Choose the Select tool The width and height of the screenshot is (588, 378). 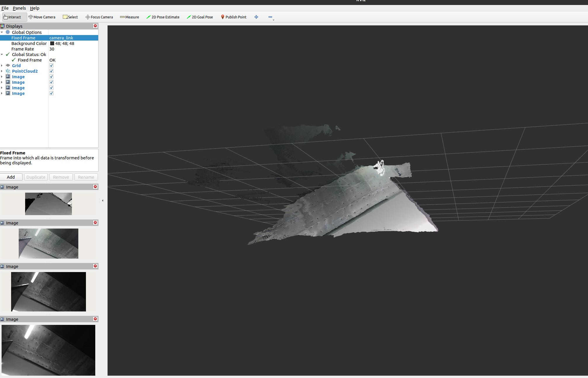pos(70,17)
